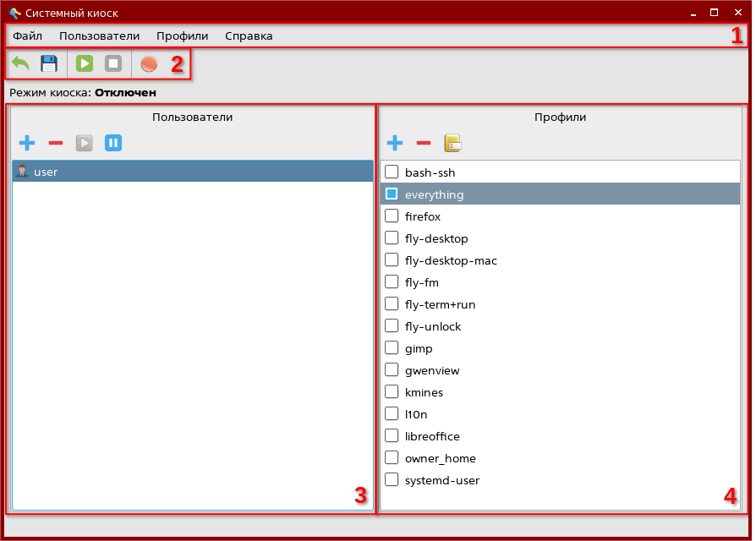Open the Профили menu

(182, 36)
